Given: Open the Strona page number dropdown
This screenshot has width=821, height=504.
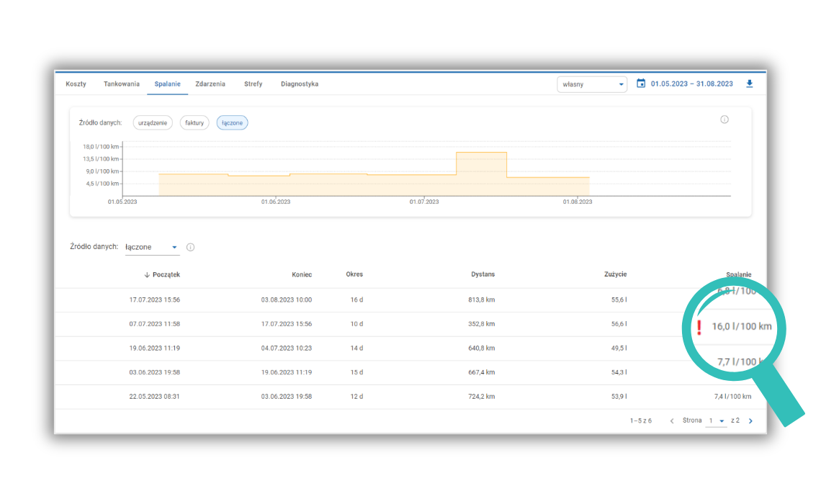Looking at the screenshot, I should click(x=716, y=421).
